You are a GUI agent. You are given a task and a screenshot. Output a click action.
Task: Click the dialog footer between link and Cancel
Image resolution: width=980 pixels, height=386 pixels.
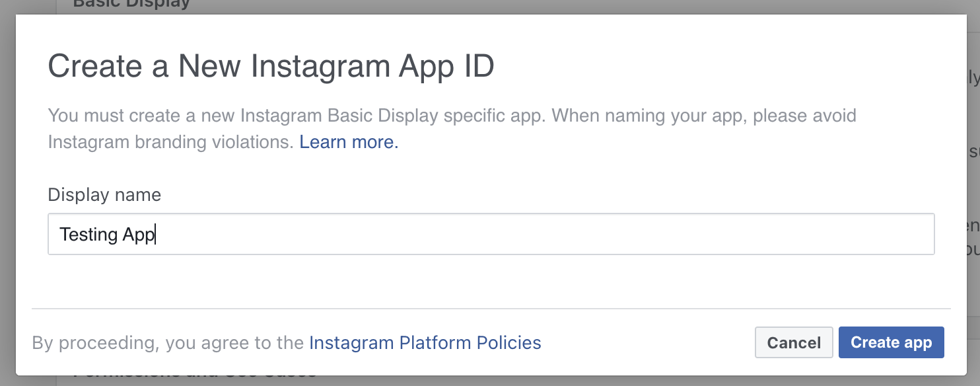point(648,342)
